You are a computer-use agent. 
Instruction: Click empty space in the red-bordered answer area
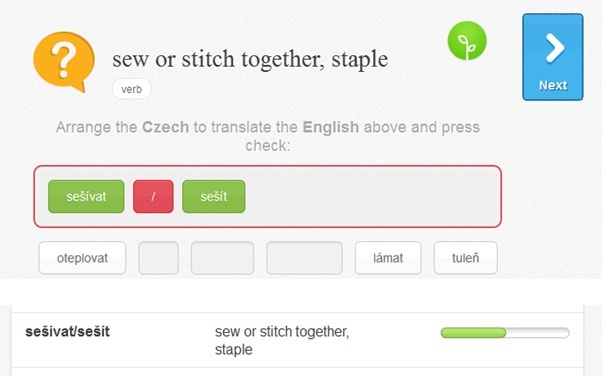click(x=372, y=197)
